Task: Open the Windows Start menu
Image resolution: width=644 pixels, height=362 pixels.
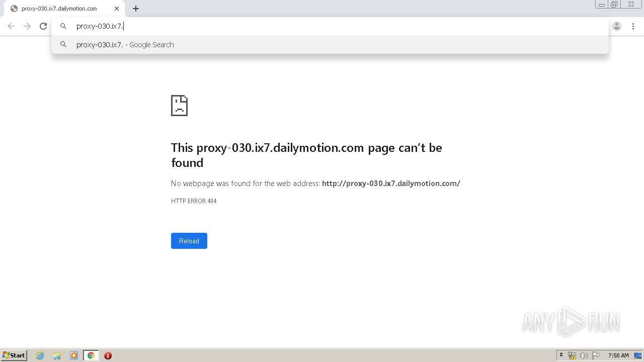Action: click(14, 355)
